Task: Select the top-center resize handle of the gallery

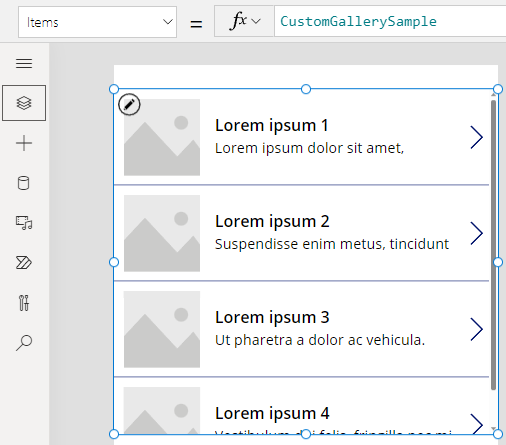Action: point(306,89)
